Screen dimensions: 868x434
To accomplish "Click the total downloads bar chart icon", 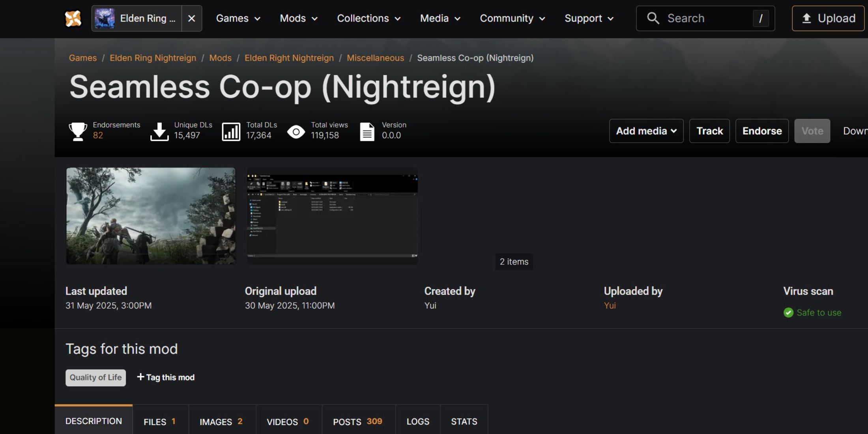I will [x=231, y=131].
